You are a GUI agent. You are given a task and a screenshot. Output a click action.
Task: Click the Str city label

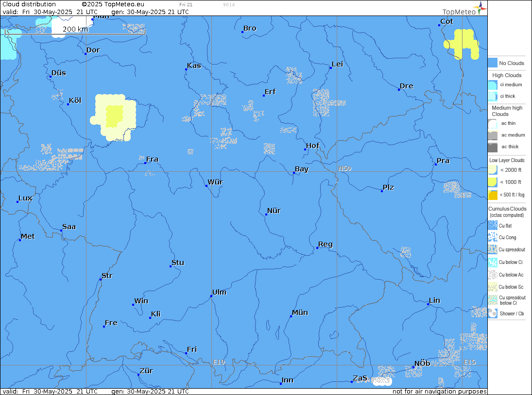107,276
